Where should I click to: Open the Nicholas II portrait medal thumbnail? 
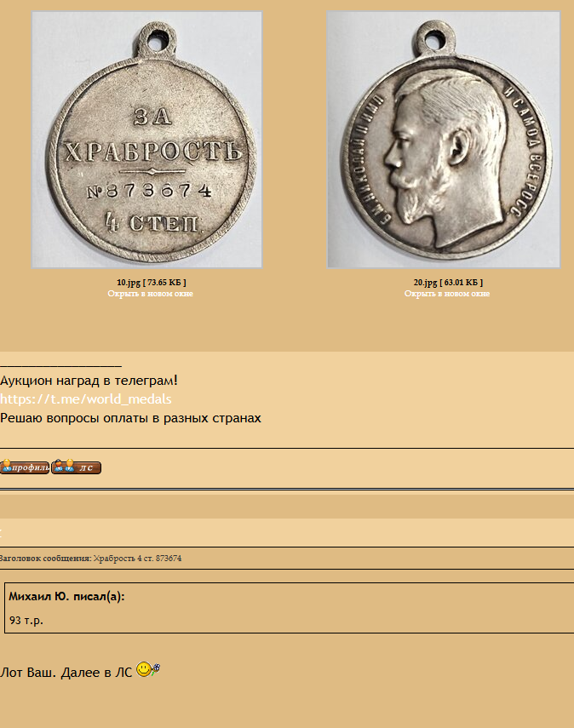click(444, 140)
